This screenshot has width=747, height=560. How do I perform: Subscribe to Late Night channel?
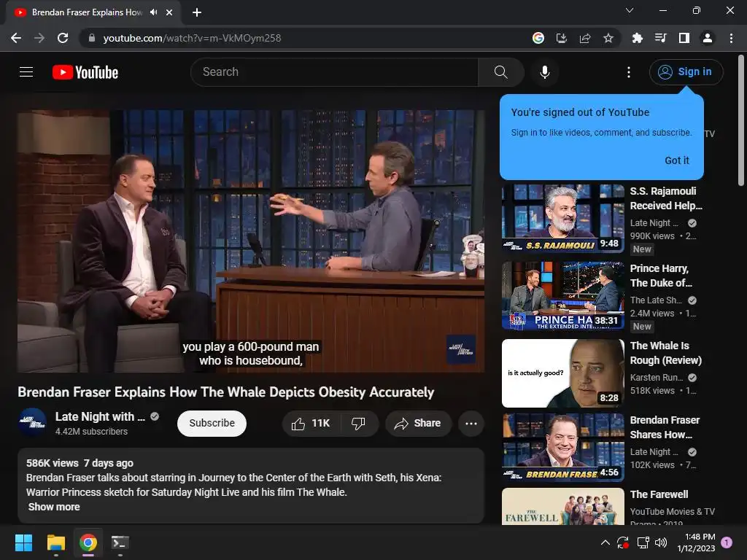(212, 424)
